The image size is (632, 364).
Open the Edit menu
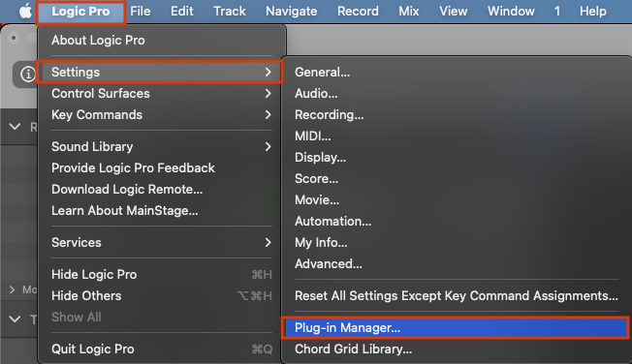pyautogui.click(x=182, y=12)
